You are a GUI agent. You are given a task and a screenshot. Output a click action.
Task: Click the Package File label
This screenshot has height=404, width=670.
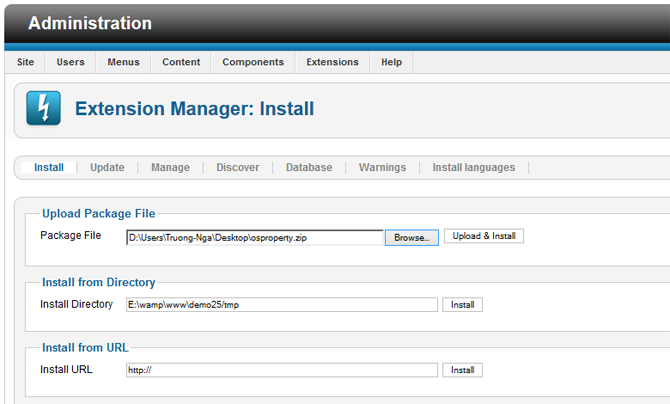click(x=71, y=236)
